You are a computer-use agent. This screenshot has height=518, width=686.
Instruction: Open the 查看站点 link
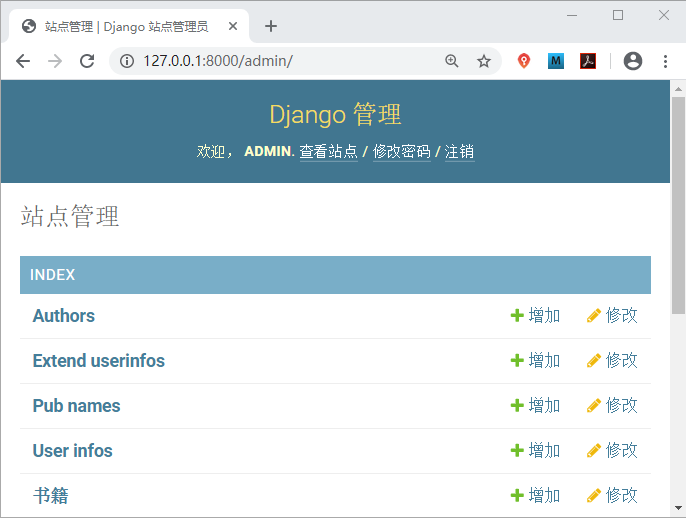point(328,151)
